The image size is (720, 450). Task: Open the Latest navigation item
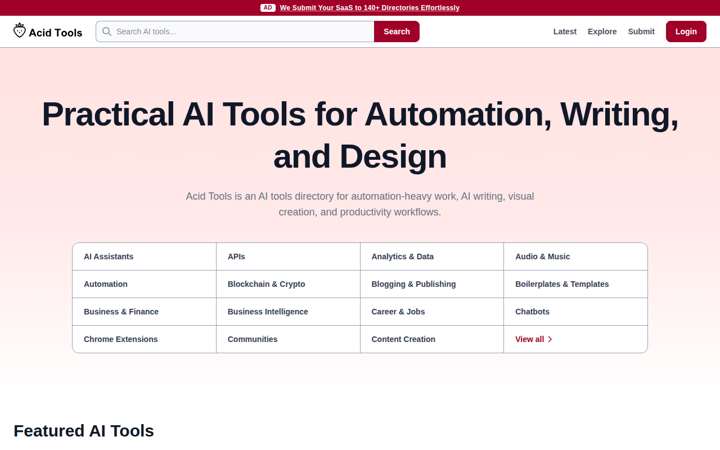coord(564,31)
